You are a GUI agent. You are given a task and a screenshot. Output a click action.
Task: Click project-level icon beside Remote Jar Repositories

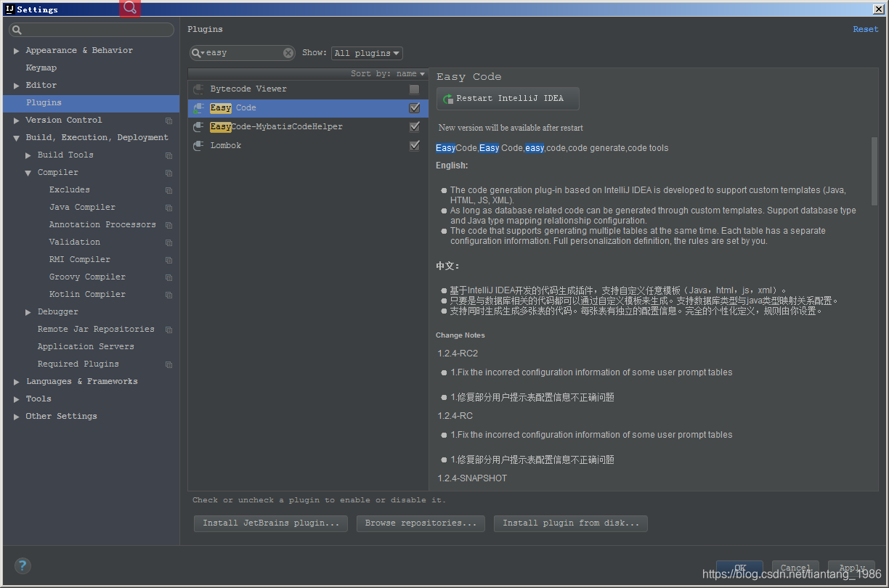point(169,330)
